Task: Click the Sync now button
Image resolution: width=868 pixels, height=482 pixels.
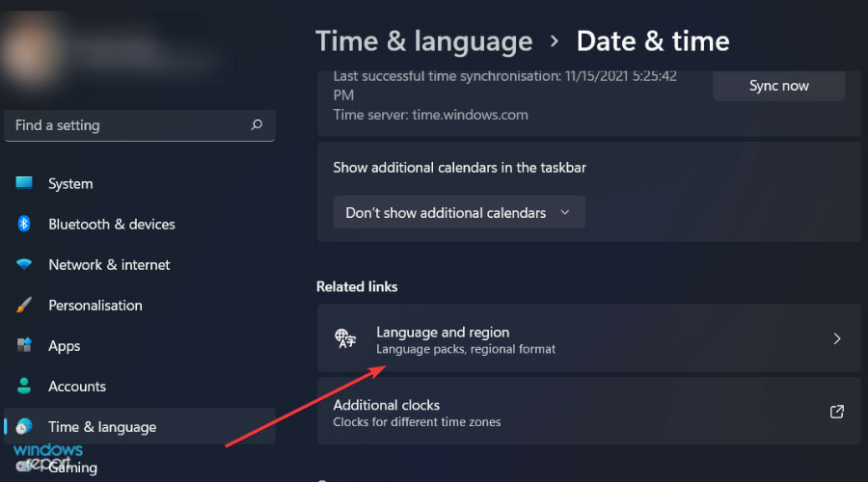Action: [779, 86]
